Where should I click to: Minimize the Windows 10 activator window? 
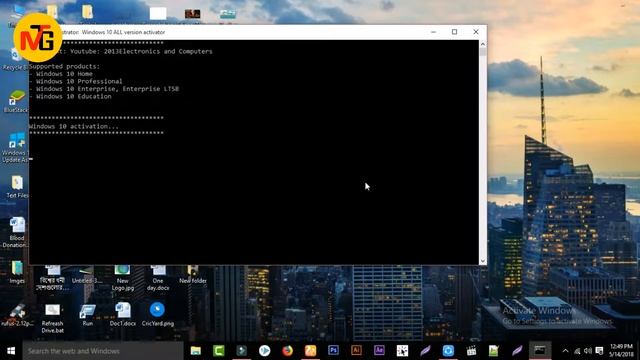[433, 32]
